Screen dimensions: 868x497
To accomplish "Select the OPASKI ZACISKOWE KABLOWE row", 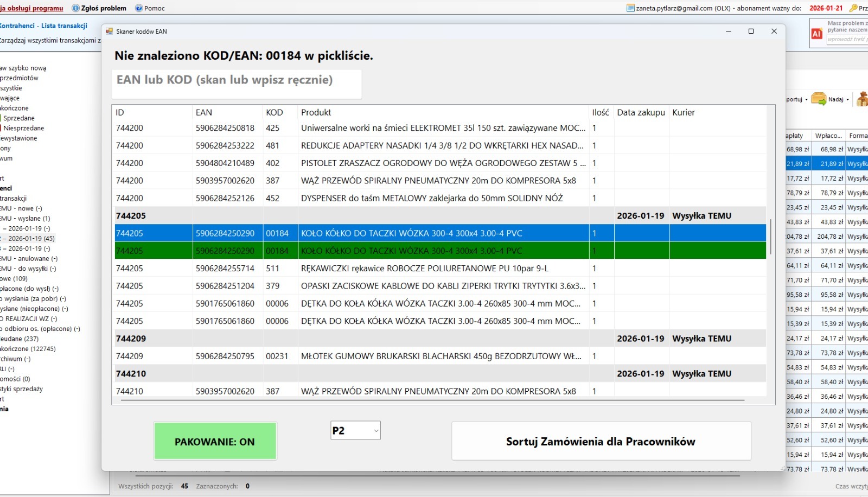I will 439,286.
